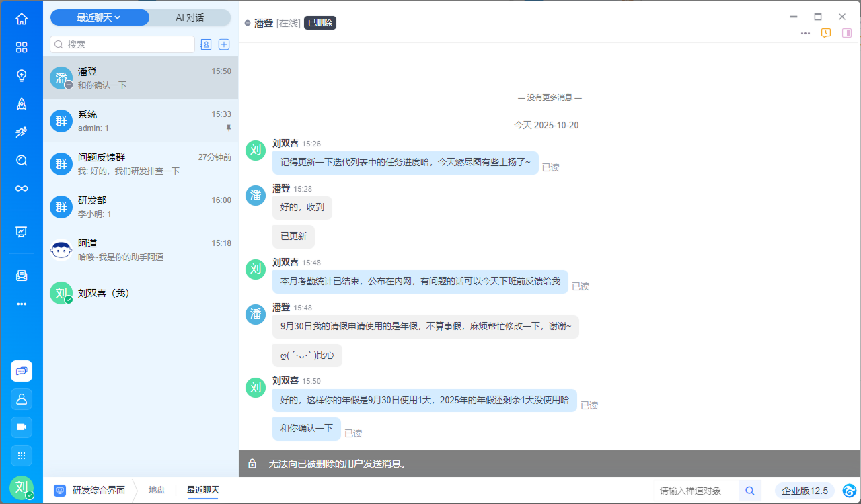Open the four-squares grid icon in the sidebar
The height and width of the screenshot is (504, 861).
coord(22,47)
